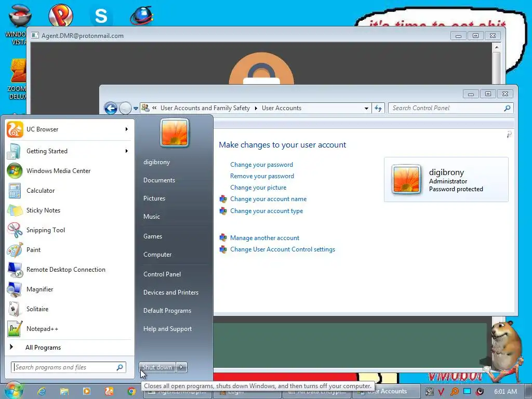The image size is (532, 399).
Task: Open Sticky Notes
Action: tap(69, 210)
